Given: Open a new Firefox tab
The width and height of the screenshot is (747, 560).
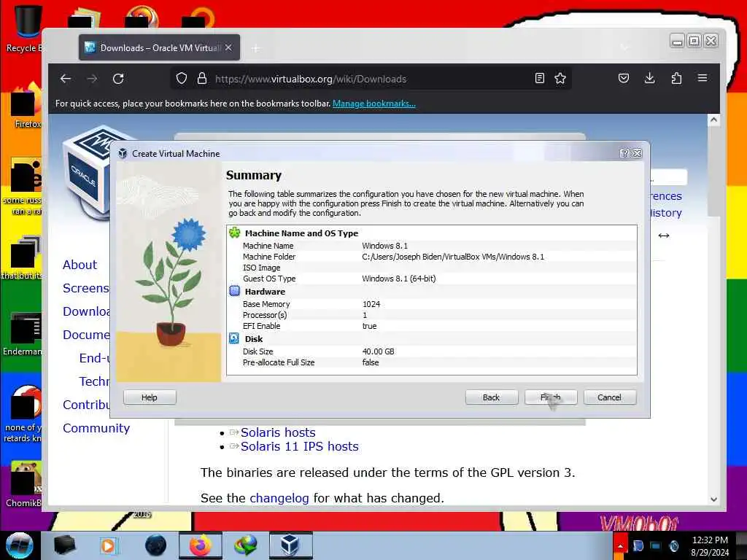Looking at the screenshot, I should point(256,48).
